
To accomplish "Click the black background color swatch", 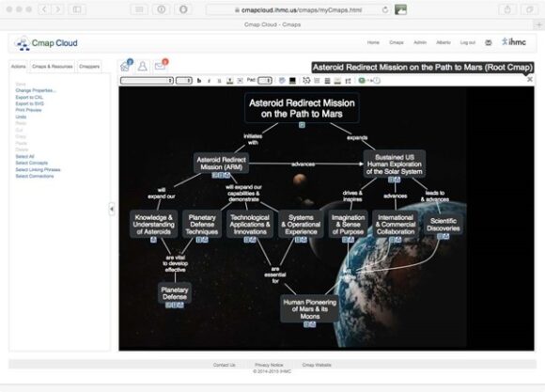I will point(292,81).
